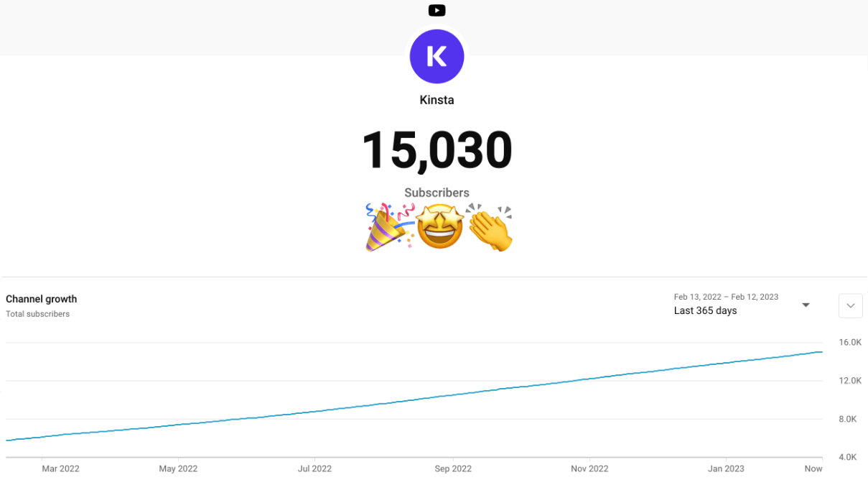This screenshot has height=480, width=868.
Task: Click the Subscribers label under the count
Action: [x=437, y=193]
